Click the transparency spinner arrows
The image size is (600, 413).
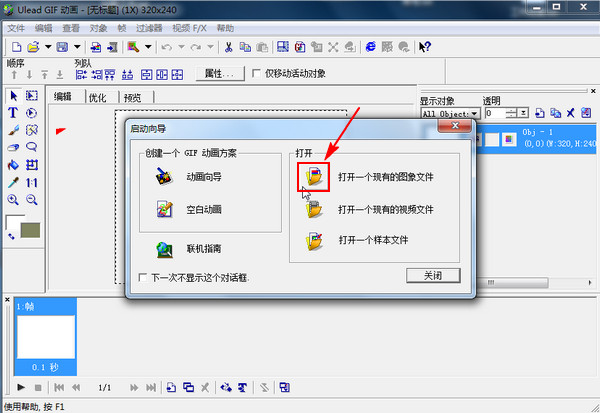coord(511,113)
